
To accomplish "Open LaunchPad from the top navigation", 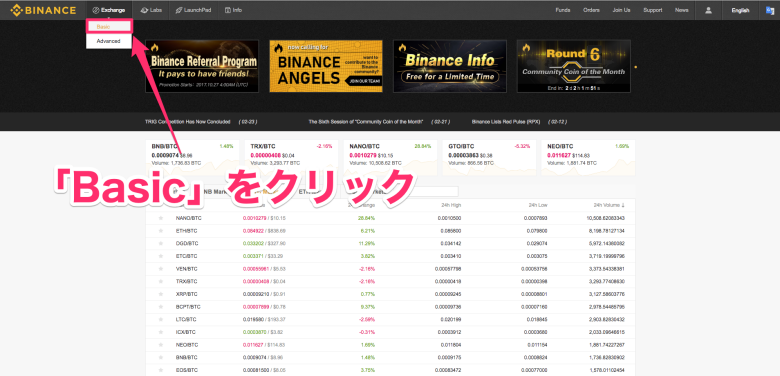I will tap(194, 10).
